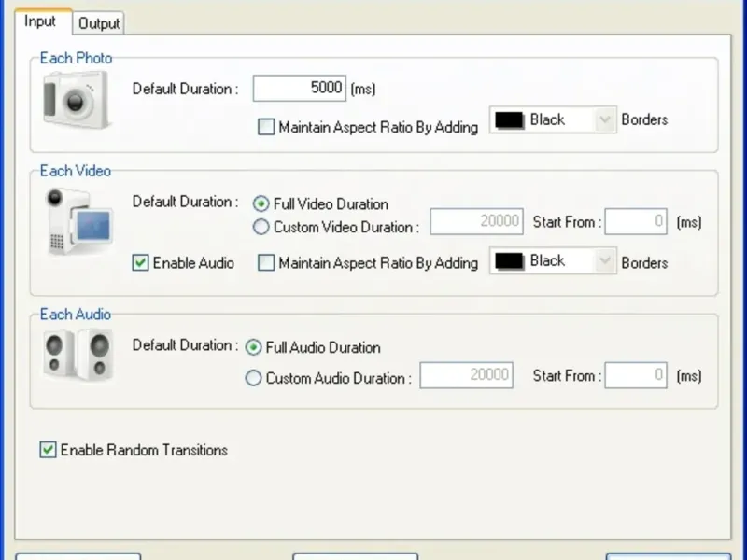Screen dimensions: 747x560
Task: Toggle Enable Random Transitions checkbox
Action: [x=48, y=450]
